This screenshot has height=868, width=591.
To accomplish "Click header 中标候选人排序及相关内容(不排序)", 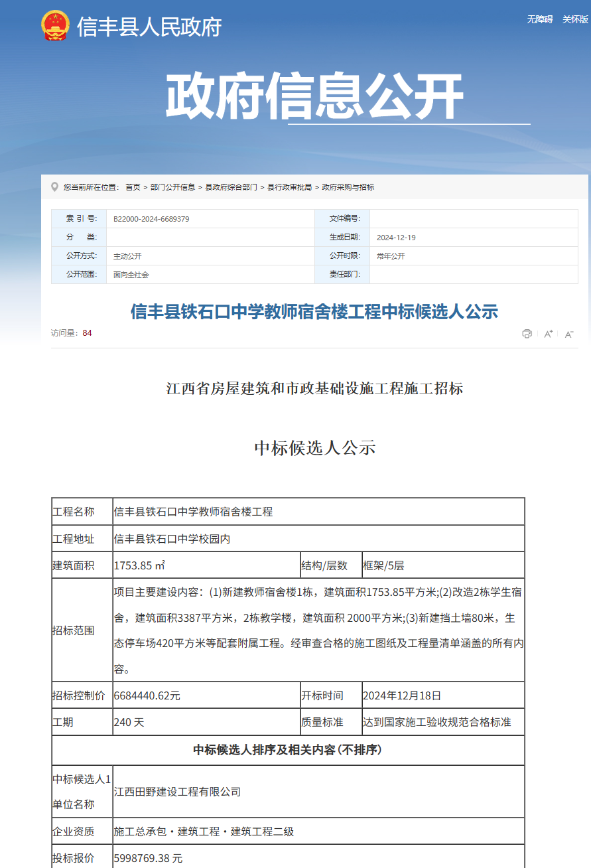I will click(x=287, y=750).
